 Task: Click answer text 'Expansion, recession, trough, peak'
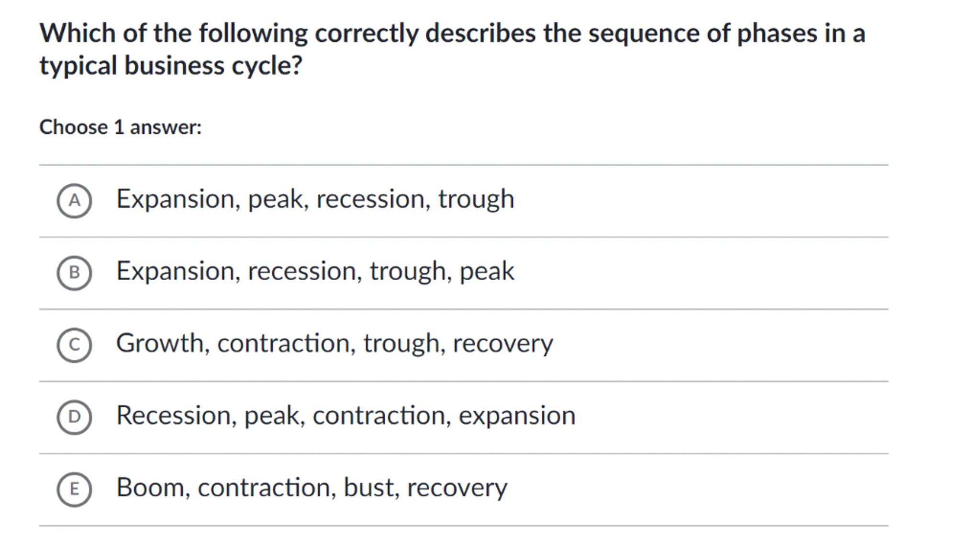[x=315, y=271]
